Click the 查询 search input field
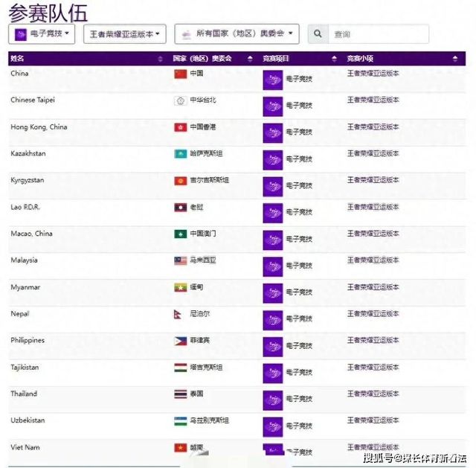476x468 pixels. [379, 34]
